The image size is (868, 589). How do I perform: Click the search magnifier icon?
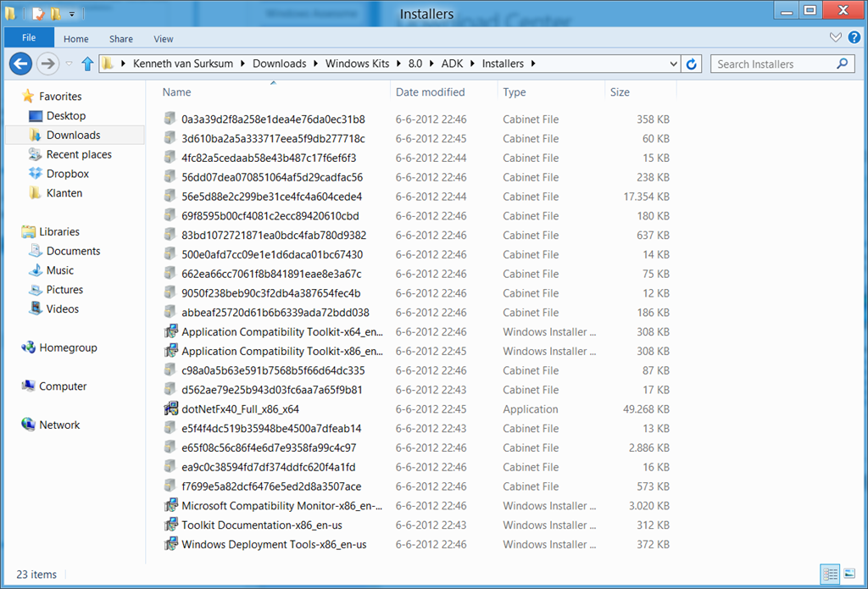click(842, 64)
